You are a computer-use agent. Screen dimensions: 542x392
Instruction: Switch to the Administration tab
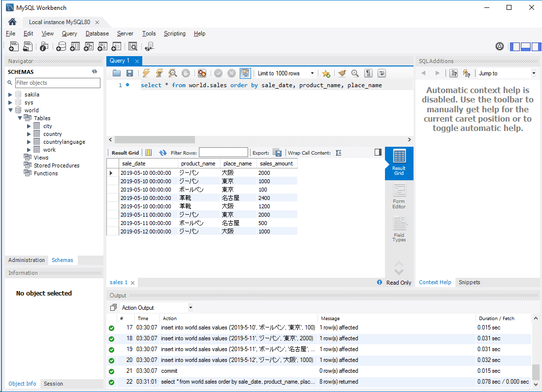[x=27, y=260]
